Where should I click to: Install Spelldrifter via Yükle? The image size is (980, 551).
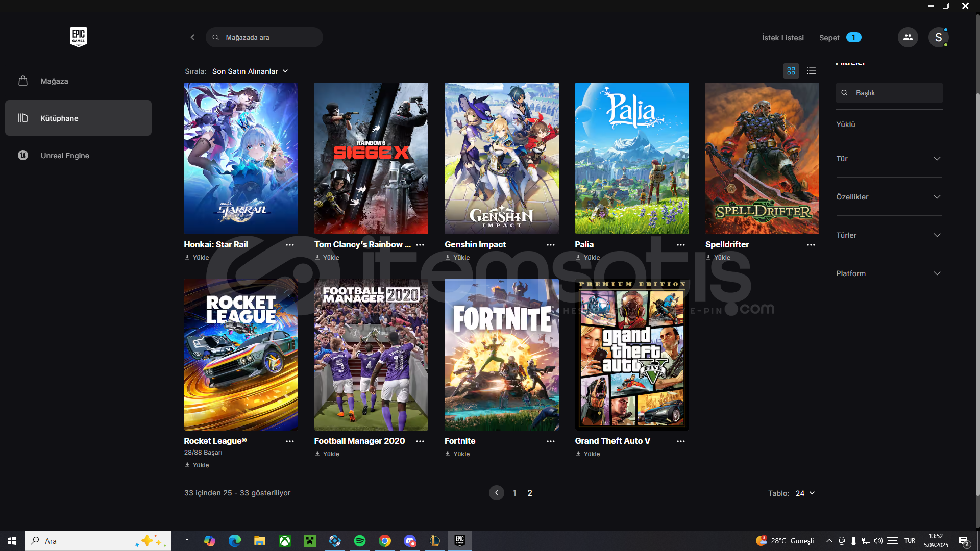click(x=718, y=258)
